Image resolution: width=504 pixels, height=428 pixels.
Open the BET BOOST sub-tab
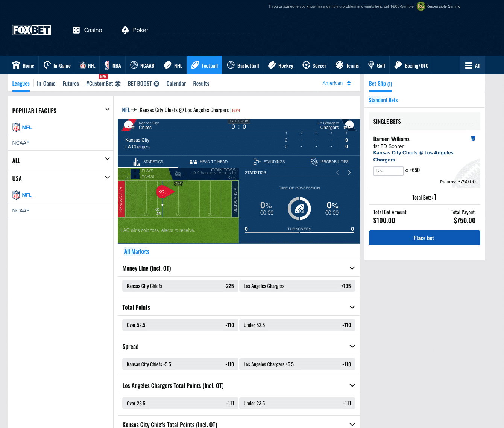(x=143, y=84)
